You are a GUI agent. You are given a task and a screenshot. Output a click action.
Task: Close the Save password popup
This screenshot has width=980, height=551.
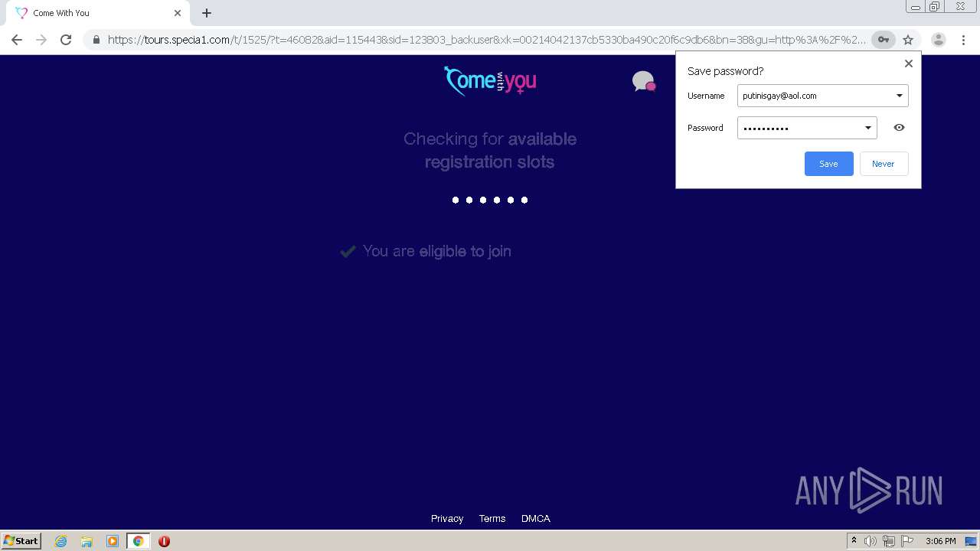point(909,64)
